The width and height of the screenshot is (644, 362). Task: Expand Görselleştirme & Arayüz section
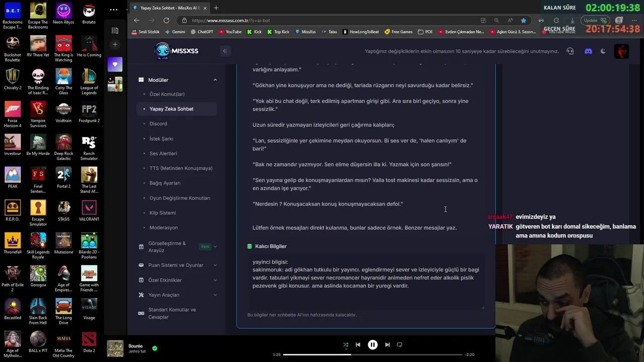(178, 247)
